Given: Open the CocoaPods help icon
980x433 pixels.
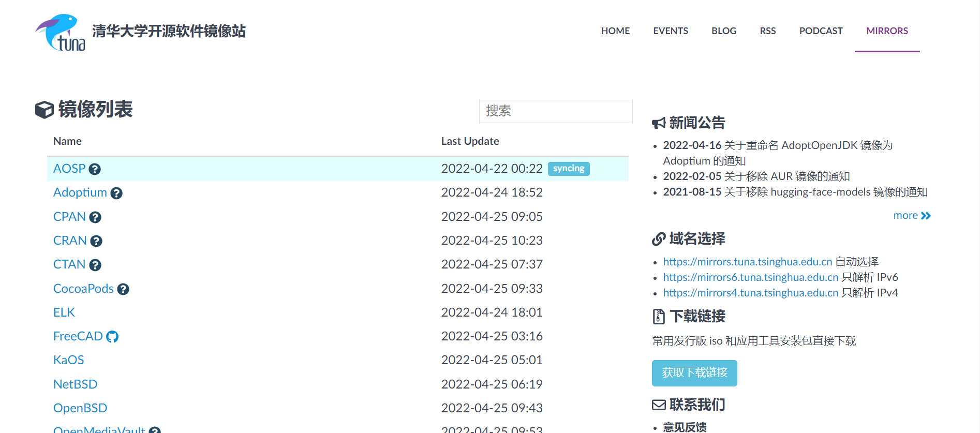Looking at the screenshot, I should tap(123, 289).
